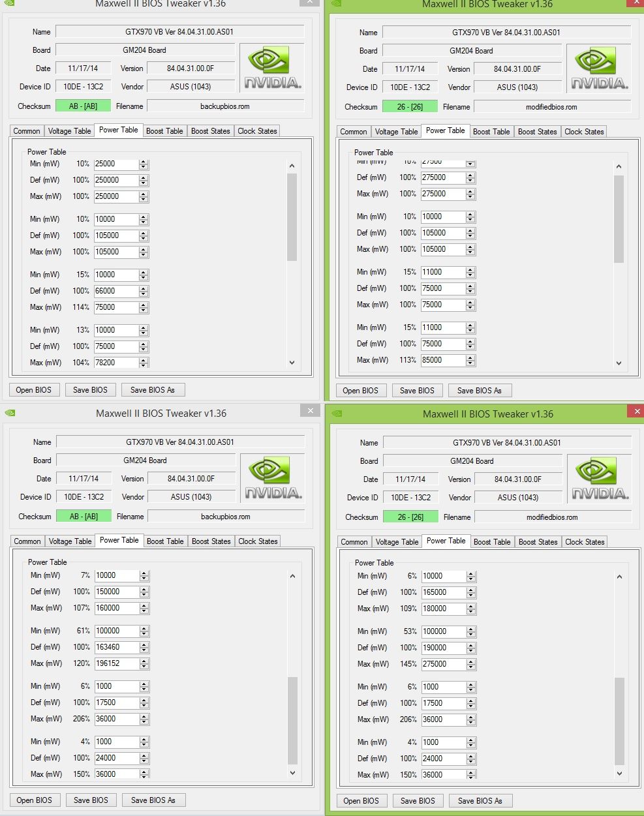Open Boost States tab in lower backupbios.rom window
The width and height of the screenshot is (644, 816).
tap(211, 541)
